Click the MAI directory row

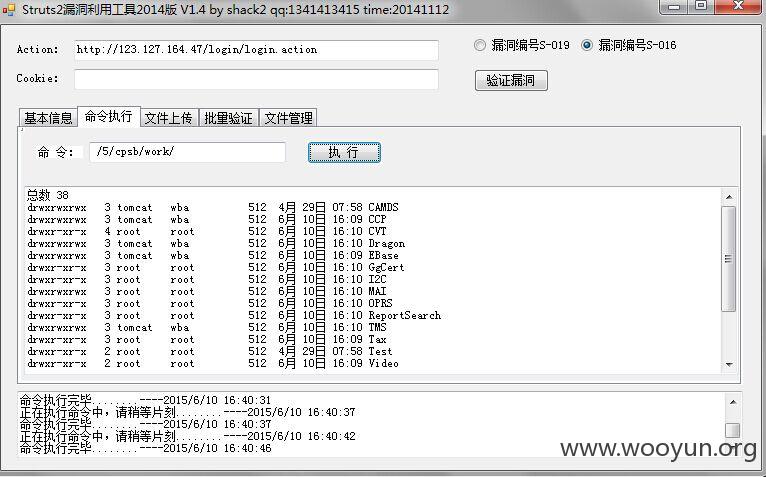(x=207, y=291)
